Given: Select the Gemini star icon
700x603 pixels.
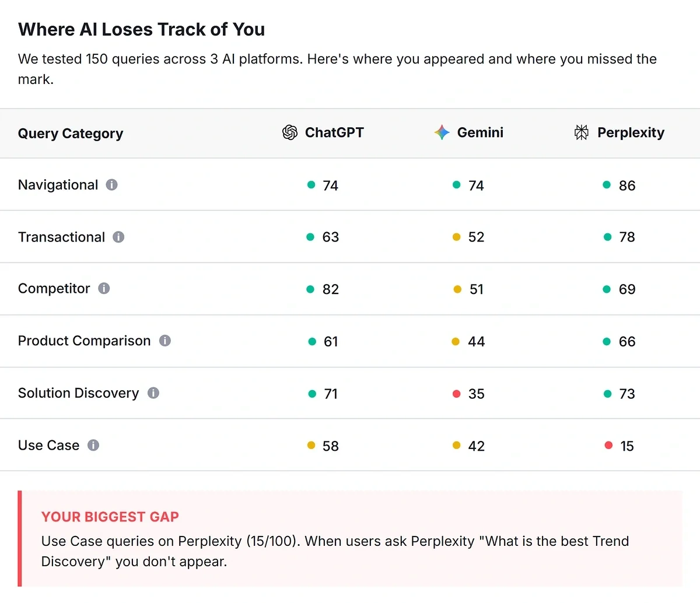Looking at the screenshot, I should pos(442,132).
